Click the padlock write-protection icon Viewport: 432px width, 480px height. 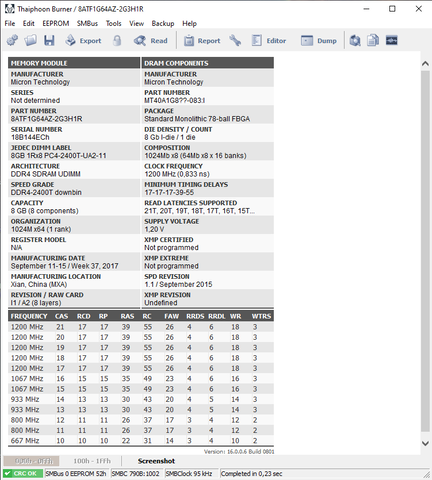(117, 41)
